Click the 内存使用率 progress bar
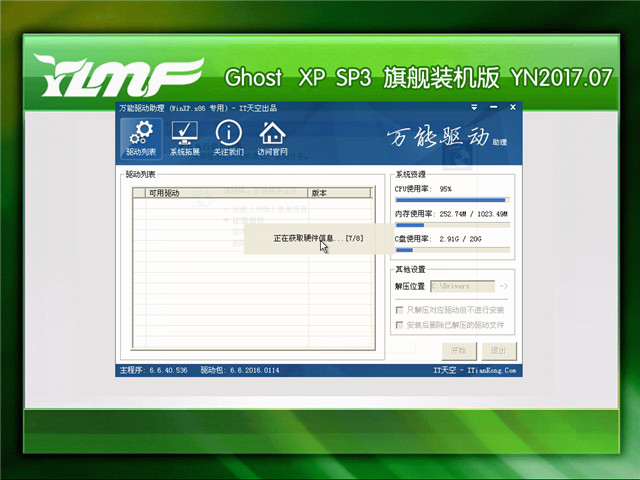Viewport: 640px width, 480px height. coord(453,225)
